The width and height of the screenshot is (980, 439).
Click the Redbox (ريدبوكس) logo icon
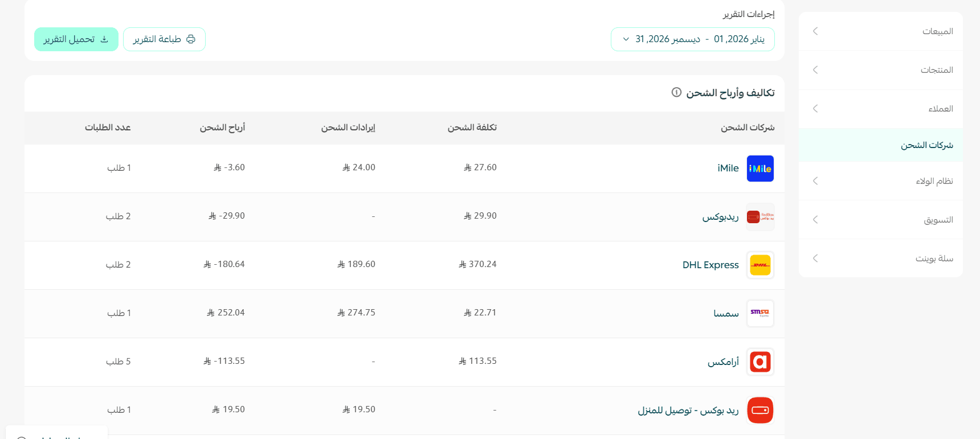coord(760,217)
